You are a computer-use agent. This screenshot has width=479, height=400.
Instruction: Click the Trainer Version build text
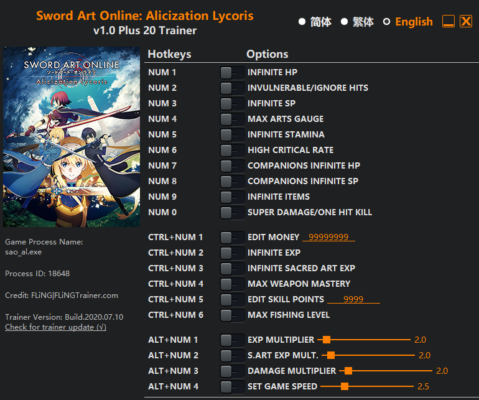click(x=64, y=317)
